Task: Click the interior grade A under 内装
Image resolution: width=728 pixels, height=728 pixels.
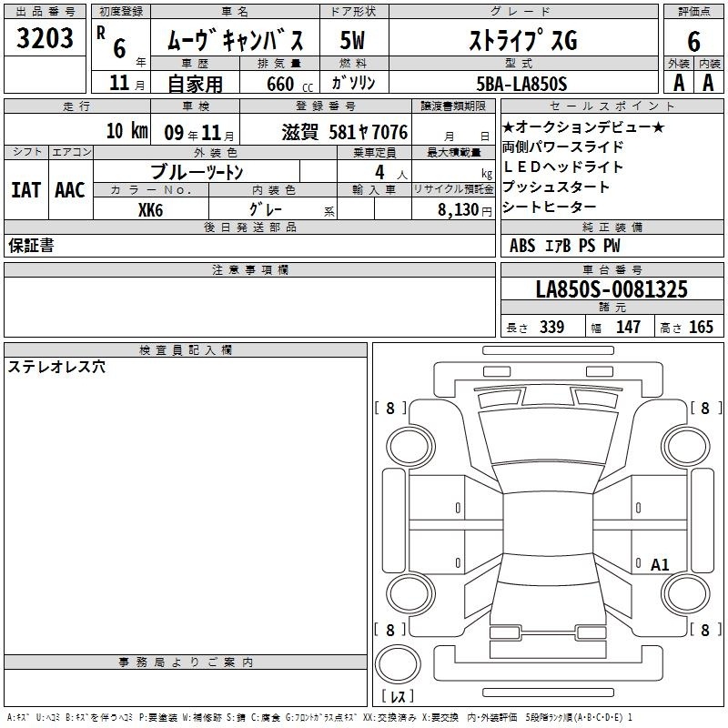Action: point(709,83)
